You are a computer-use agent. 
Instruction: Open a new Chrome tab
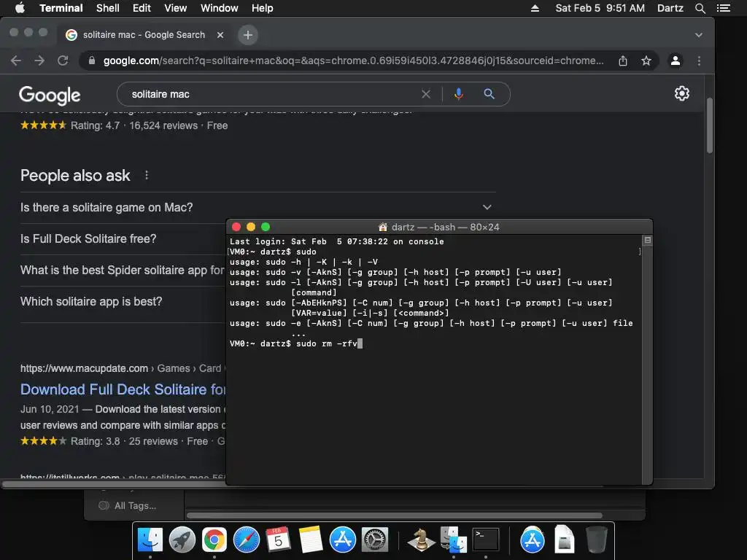coord(248,35)
